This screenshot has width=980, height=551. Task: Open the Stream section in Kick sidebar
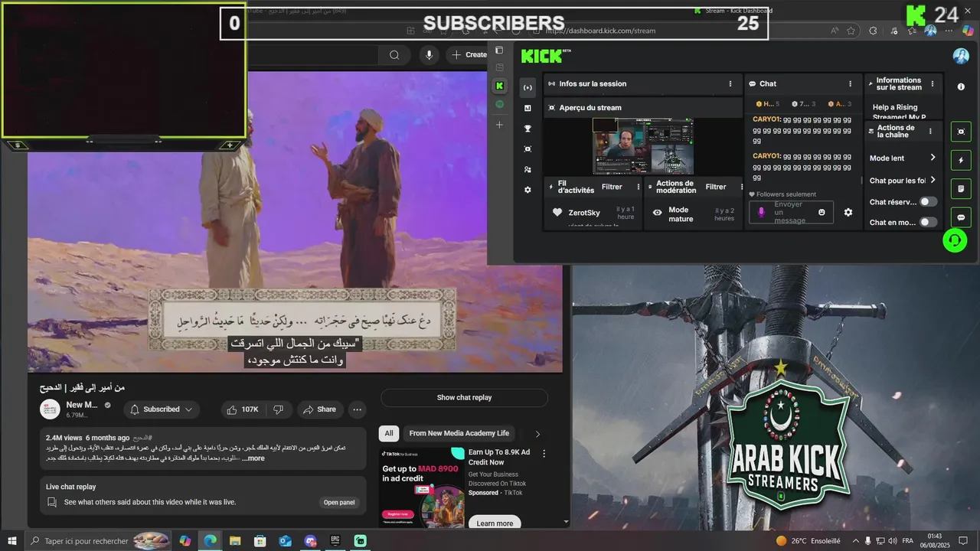pyautogui.click(x=528, y=87)
